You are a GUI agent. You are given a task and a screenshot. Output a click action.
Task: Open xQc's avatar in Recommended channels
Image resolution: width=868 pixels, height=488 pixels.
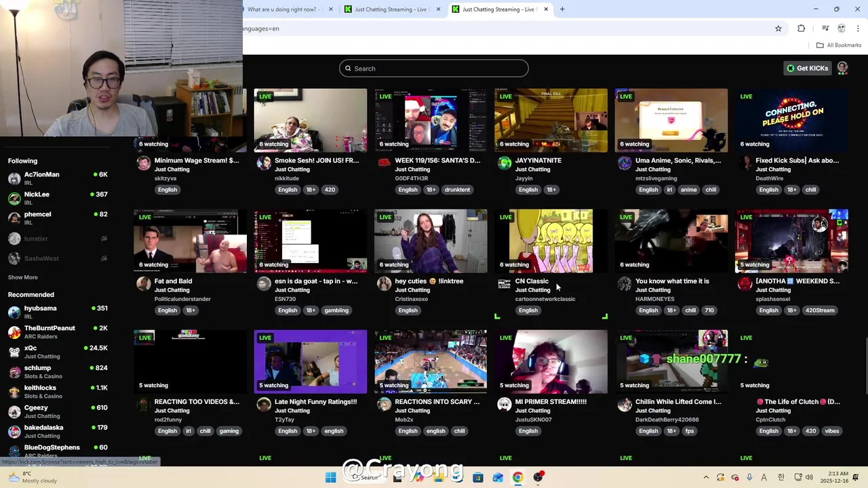click(14, 352)
